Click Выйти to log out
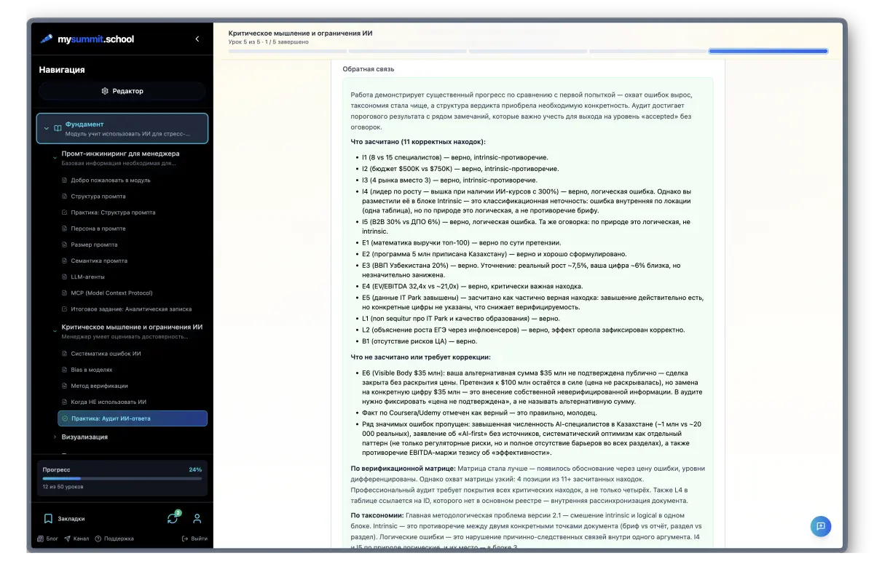Image resolution: width=874 pixels, height=588 pixels. (194, 539)
